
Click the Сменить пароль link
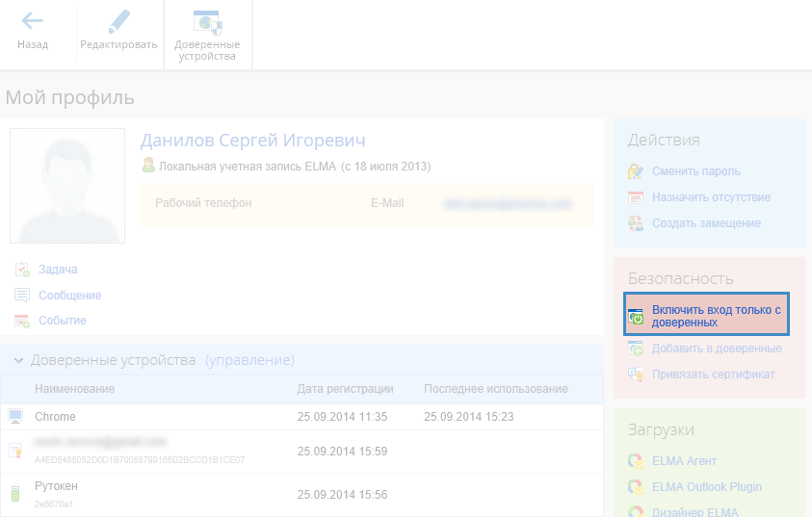tap(695, 171)
